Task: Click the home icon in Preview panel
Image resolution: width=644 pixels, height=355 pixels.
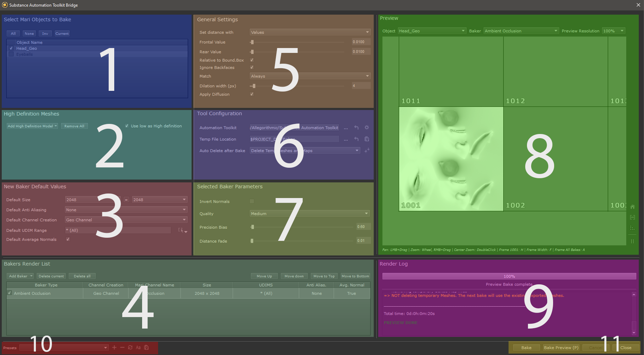Action: 633,207
